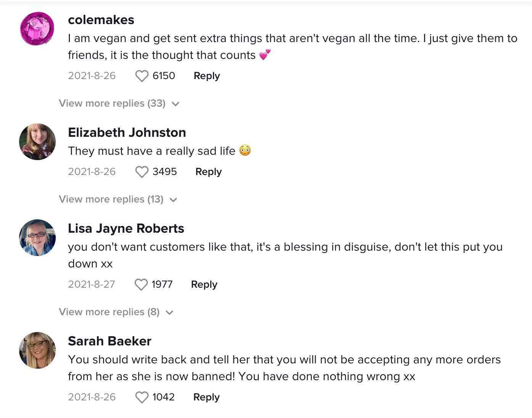Click Sarah Baeker's profile photo
This screenshot has width=532, height=418.
click(x=37, y=350)
